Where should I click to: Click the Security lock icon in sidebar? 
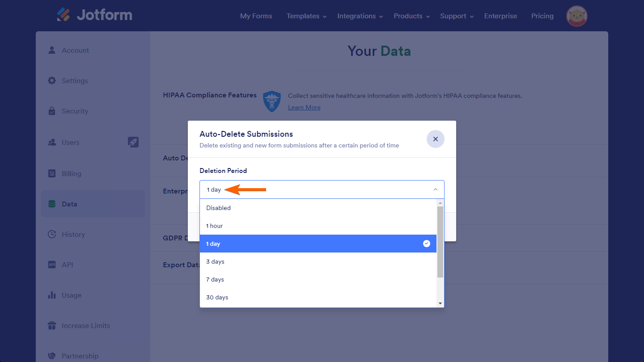tap(52, 111)
